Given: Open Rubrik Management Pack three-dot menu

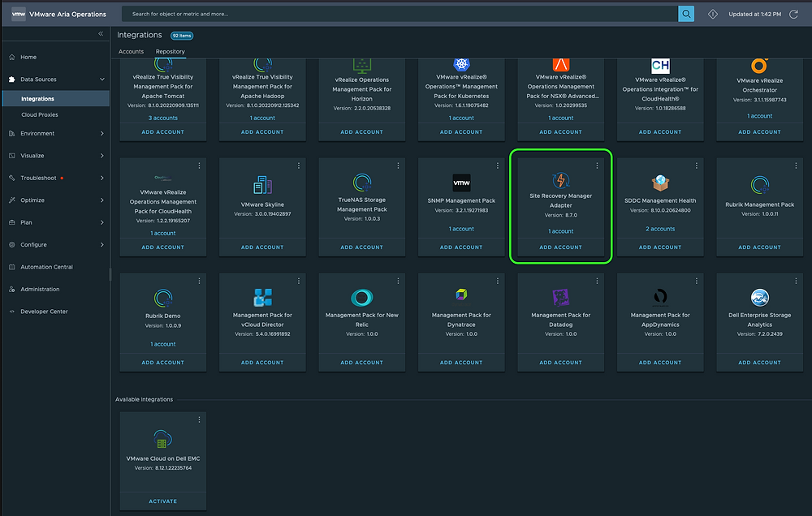Looking at the screenshot, I should coord(796,166).
